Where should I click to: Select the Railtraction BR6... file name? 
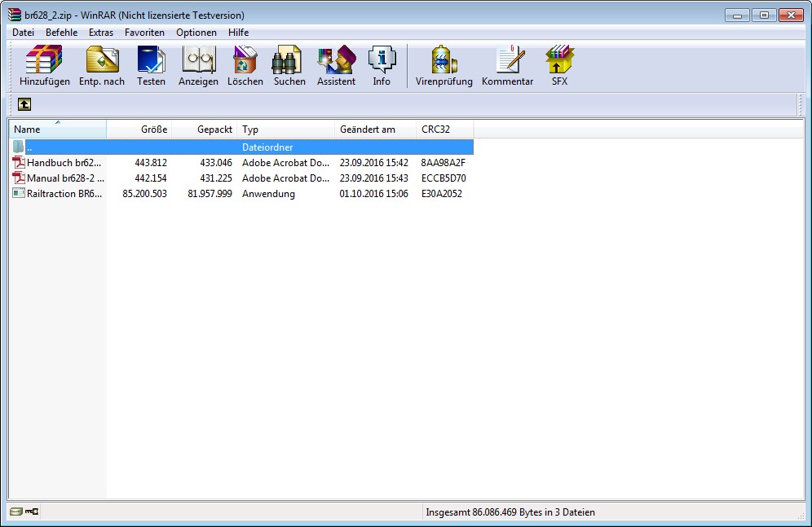click(x=64, y=193)
